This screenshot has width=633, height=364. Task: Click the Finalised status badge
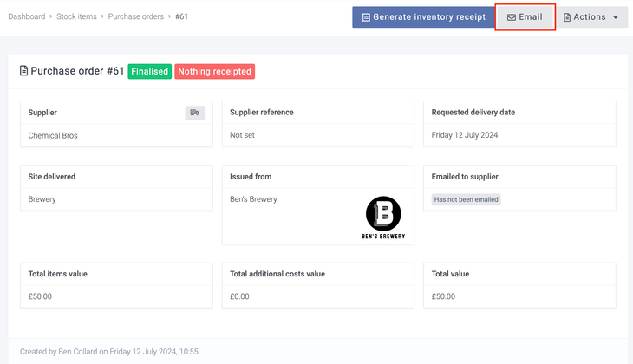tap(149, 71)
